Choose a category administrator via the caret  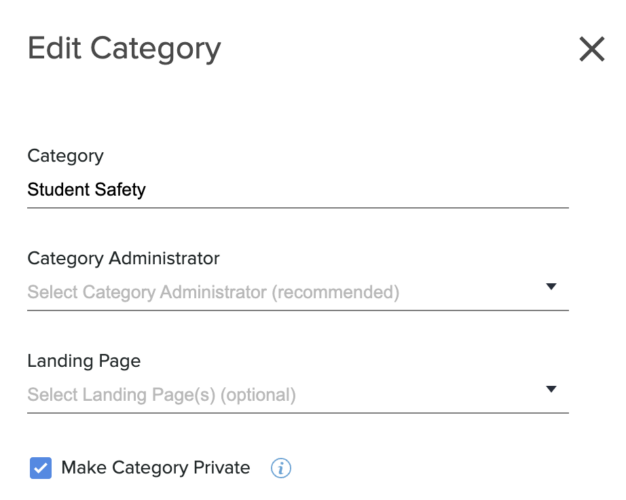[551, 287]
